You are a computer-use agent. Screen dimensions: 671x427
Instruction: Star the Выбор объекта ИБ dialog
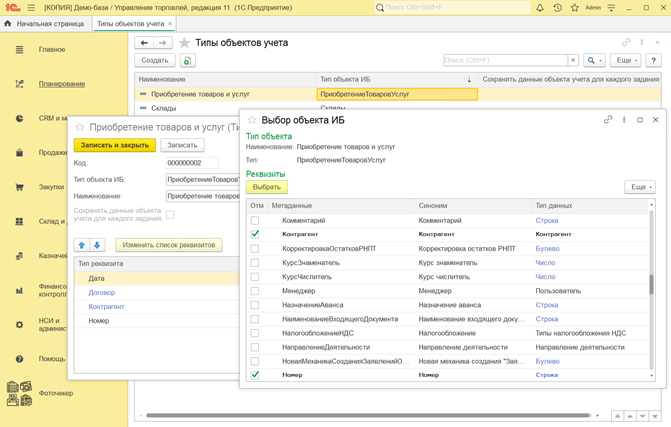pos(252,120)
